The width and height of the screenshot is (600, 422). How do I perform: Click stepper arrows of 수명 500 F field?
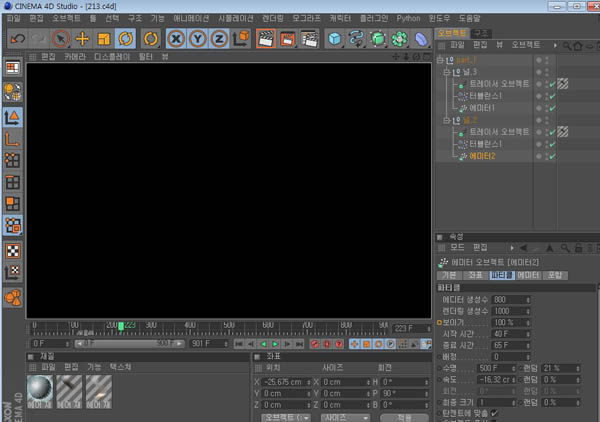tap(514, 368)
